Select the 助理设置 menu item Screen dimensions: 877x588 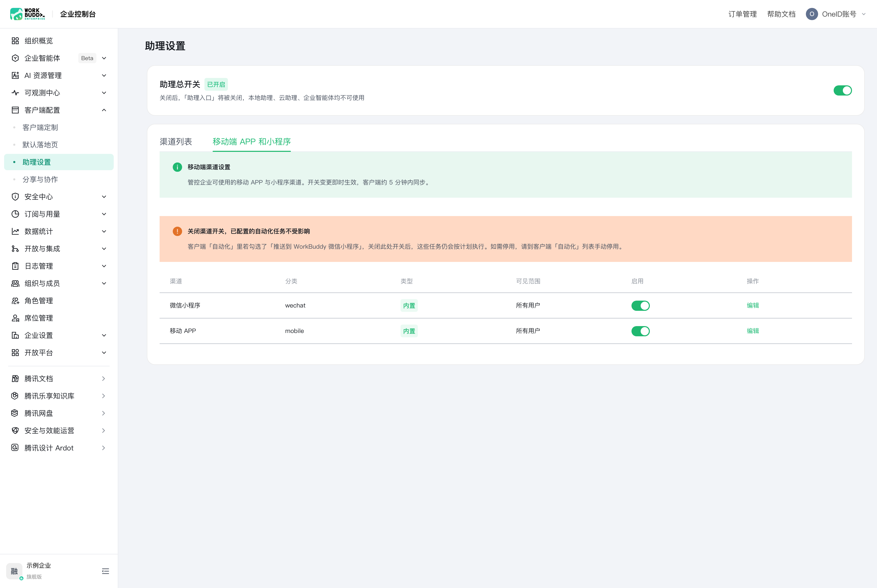59,162
